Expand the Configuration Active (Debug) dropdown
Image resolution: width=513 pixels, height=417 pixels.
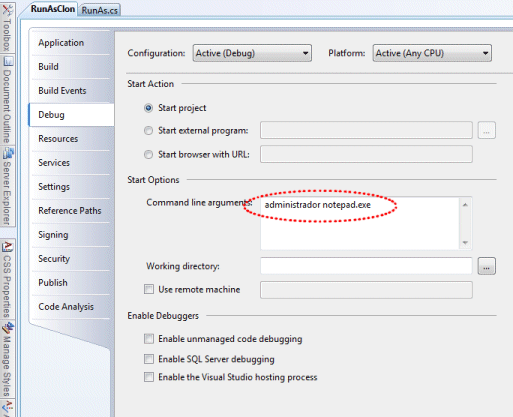click(252, 53)
